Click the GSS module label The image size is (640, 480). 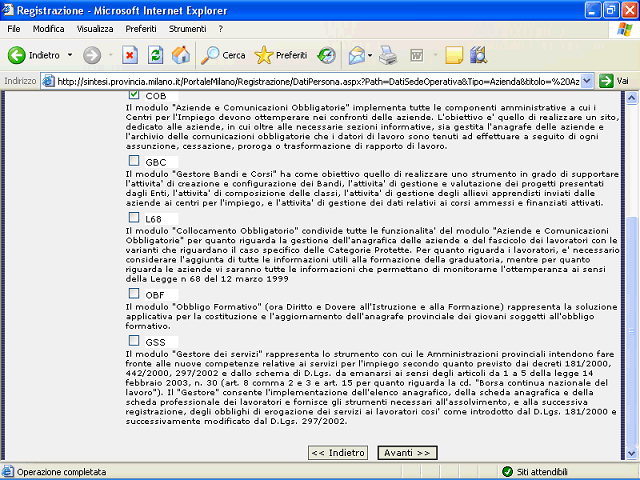click(156, 342)
